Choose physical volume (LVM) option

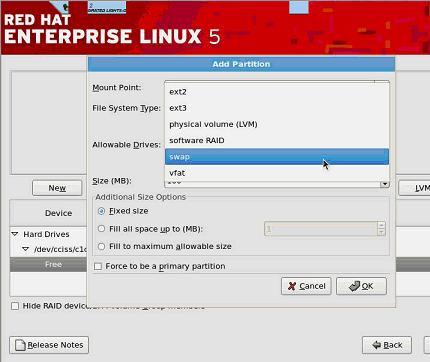tap(277, 124)
